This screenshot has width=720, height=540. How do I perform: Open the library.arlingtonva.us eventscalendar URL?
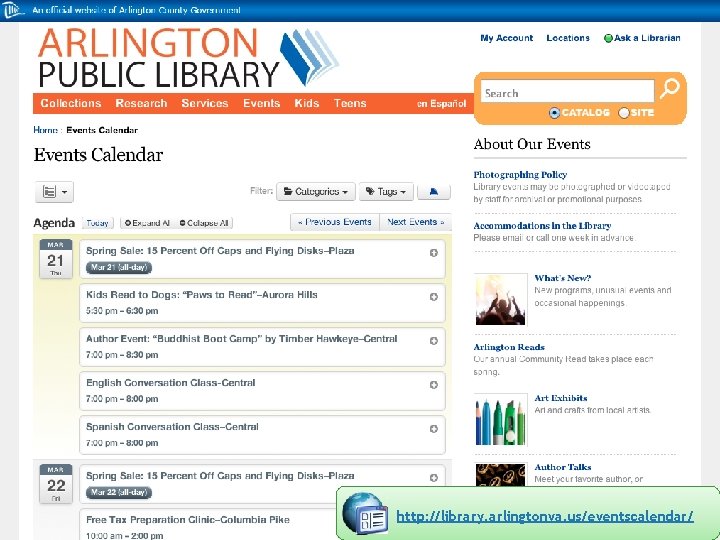click(x=545, y=516)
